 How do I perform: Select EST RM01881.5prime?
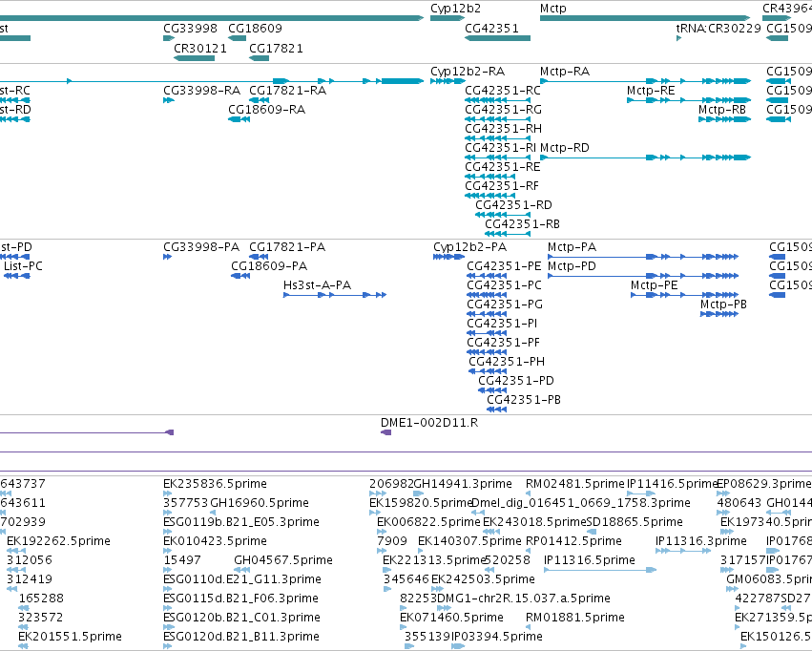(529, 627)
